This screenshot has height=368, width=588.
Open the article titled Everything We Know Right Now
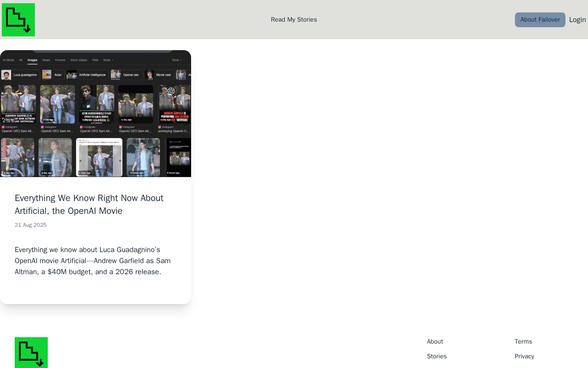coord(89,205)
